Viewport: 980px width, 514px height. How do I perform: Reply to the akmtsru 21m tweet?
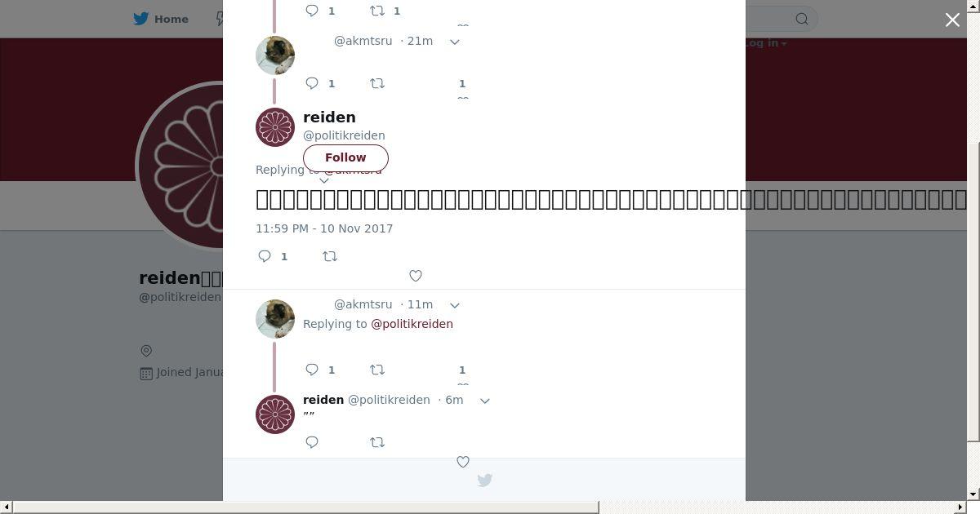[312, 83]
